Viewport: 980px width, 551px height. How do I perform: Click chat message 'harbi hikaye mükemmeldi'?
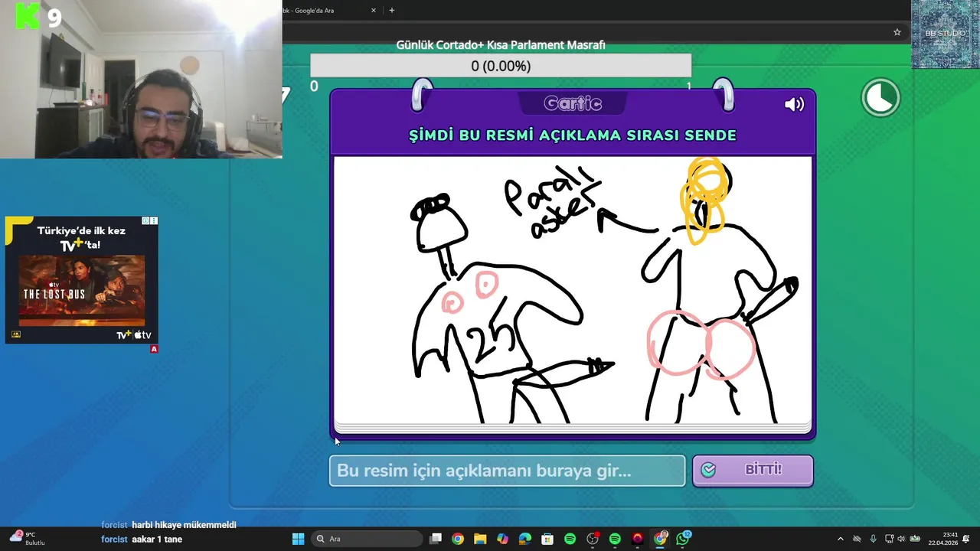click(184, 525)
